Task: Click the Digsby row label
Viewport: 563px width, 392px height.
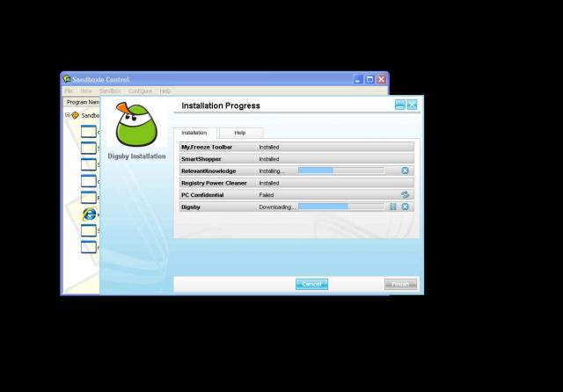Action: point(191,207)
